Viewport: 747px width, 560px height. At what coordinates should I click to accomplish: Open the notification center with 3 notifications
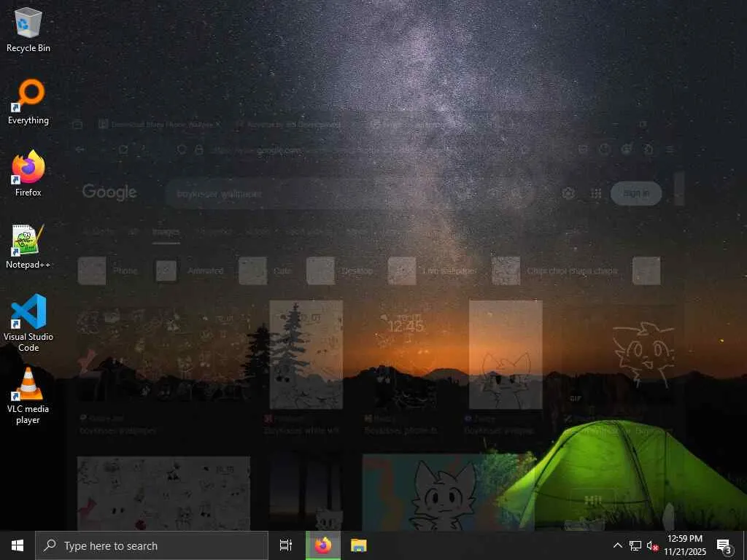(x=724, y=545)
